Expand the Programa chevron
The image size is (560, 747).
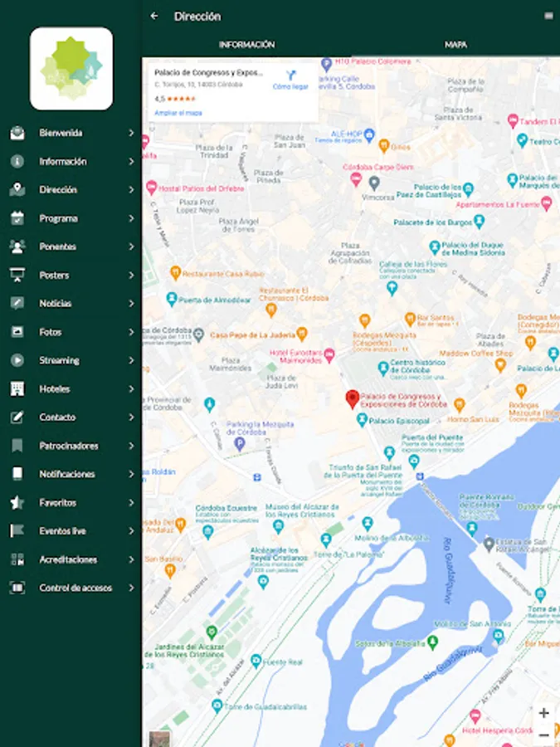point(131,218)
